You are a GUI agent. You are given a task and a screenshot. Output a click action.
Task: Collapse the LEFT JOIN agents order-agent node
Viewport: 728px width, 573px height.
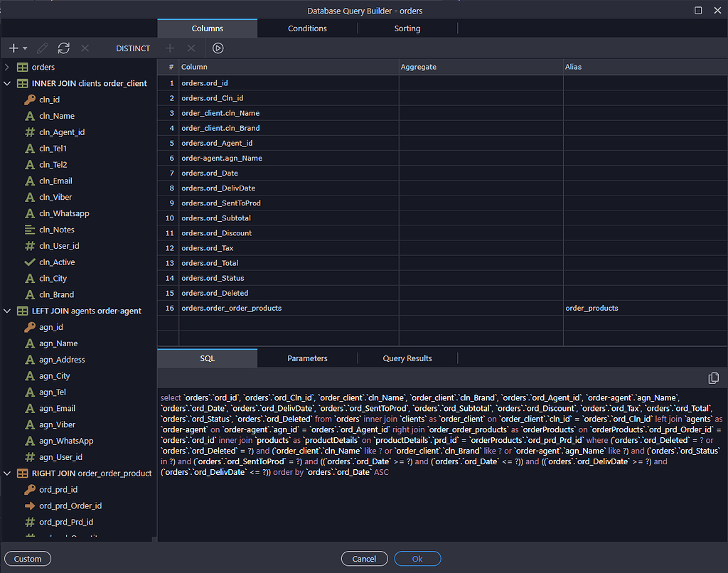click(7, 311)
